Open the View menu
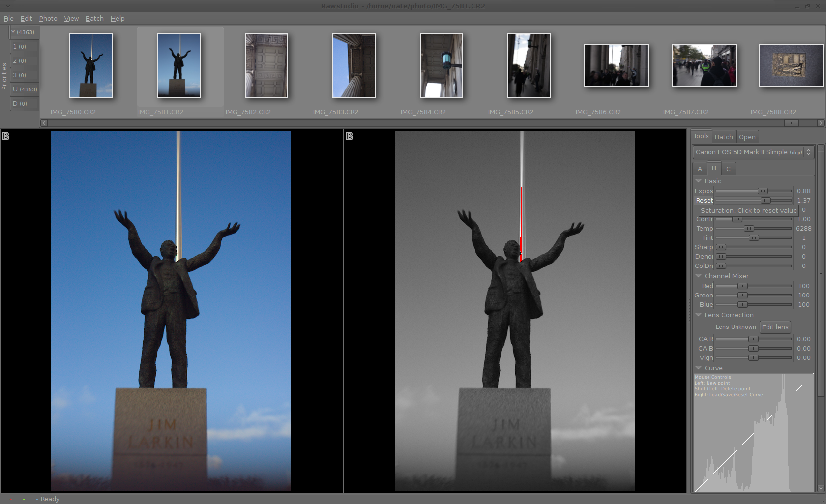Viewport: 826px width, 504px height. pos(71,18)
